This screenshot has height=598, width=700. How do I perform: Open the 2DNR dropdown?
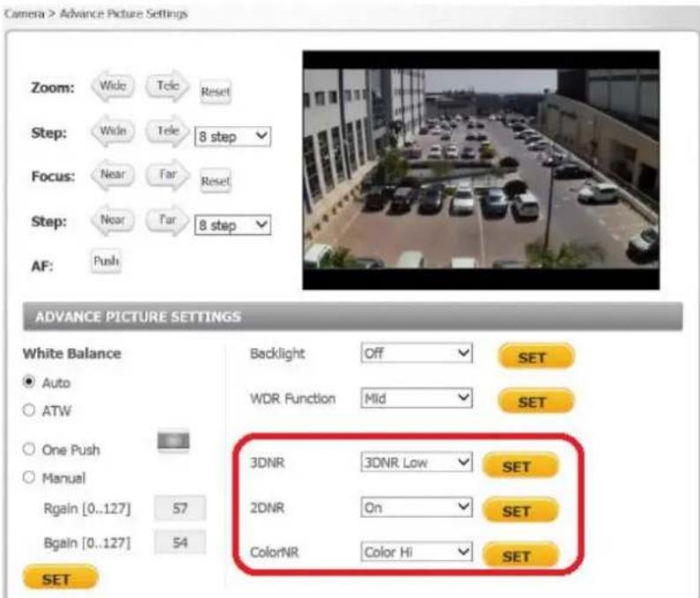[x=416, y=507]
